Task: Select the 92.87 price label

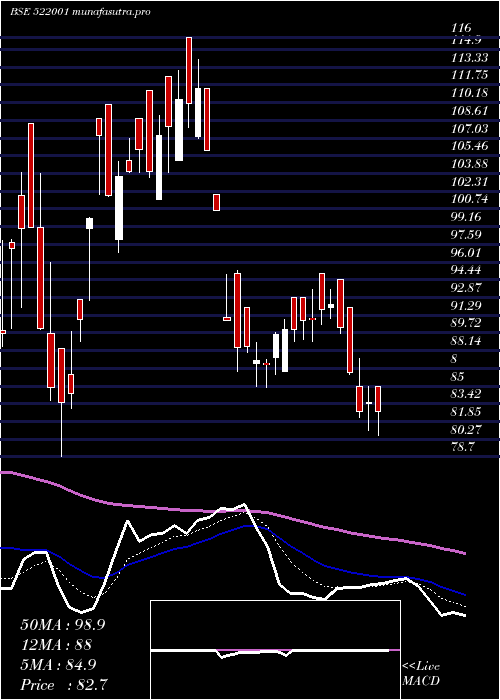Action: coord(467,288)
